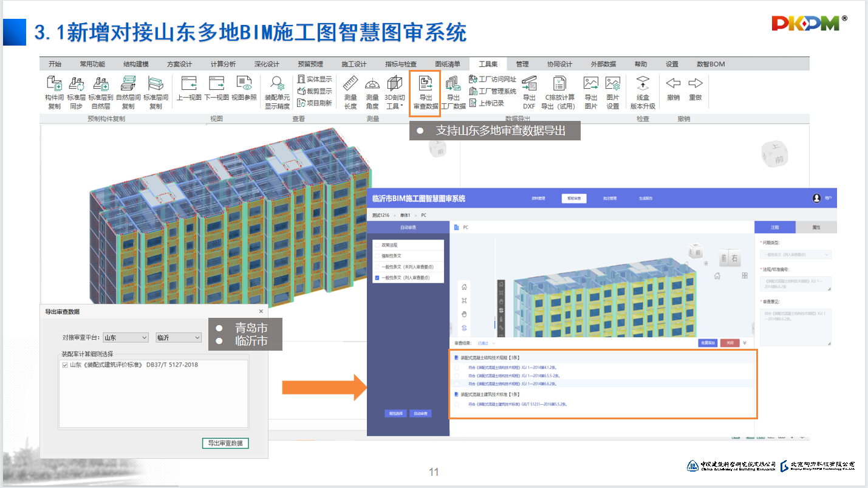Open the 深化设计 ribbon tab
This screenshot has height=488, width=868.
coord(267,64)
